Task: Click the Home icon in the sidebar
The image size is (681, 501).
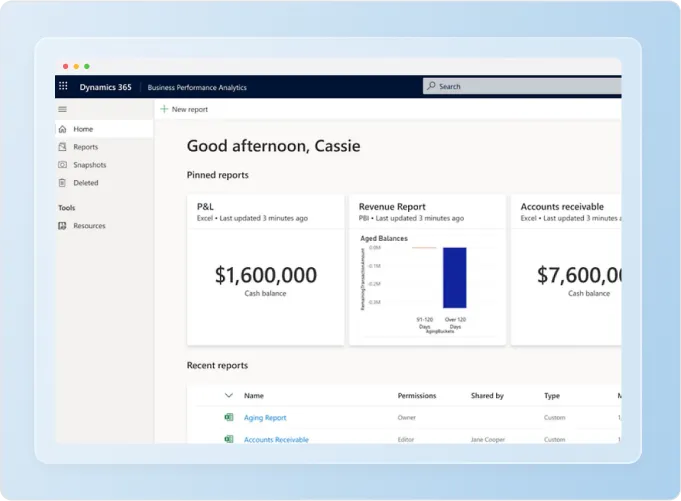Action: pyautogui.click(x=63, y=129)
